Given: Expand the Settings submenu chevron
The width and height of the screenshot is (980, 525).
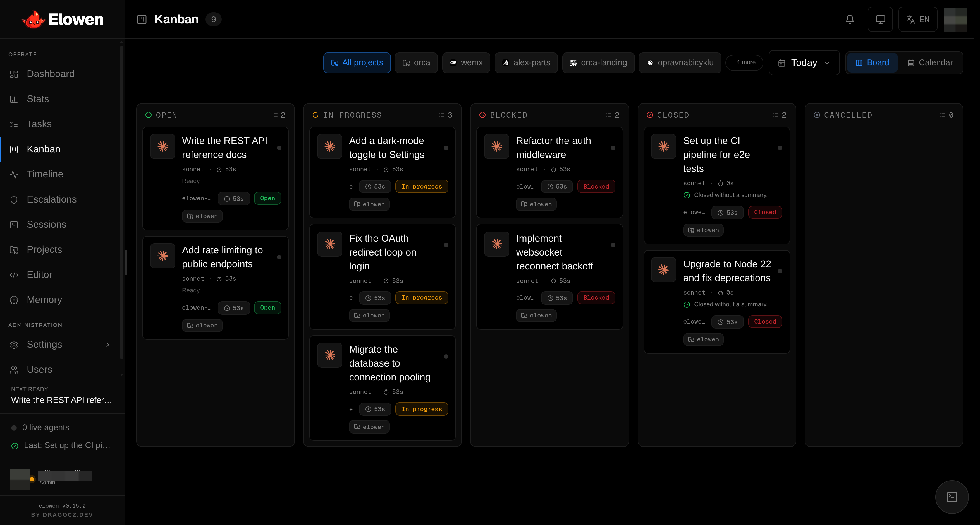Looking at the screenshot, I should [108, 345].
